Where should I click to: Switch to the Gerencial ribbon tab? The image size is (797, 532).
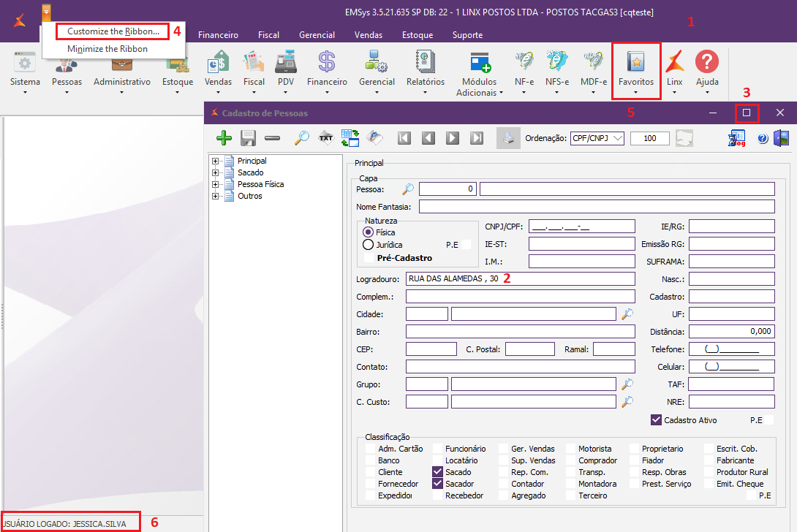click(317, 35)
